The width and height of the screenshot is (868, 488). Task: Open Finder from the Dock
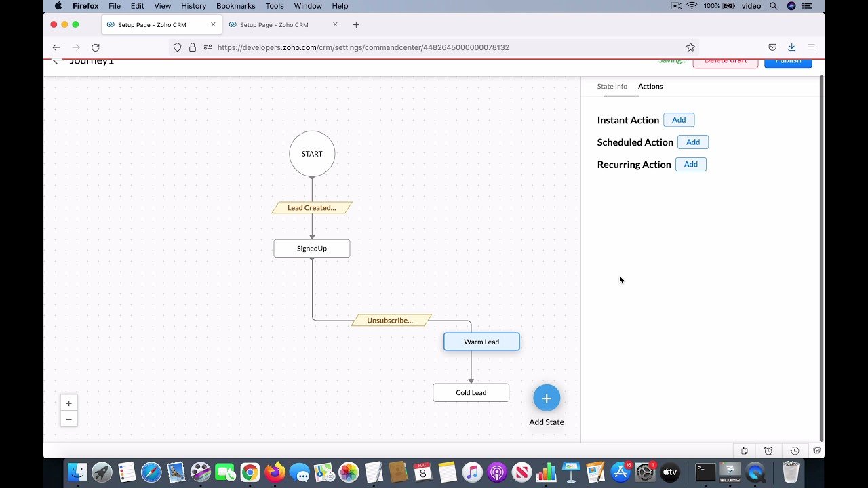(x=79, y=472)
